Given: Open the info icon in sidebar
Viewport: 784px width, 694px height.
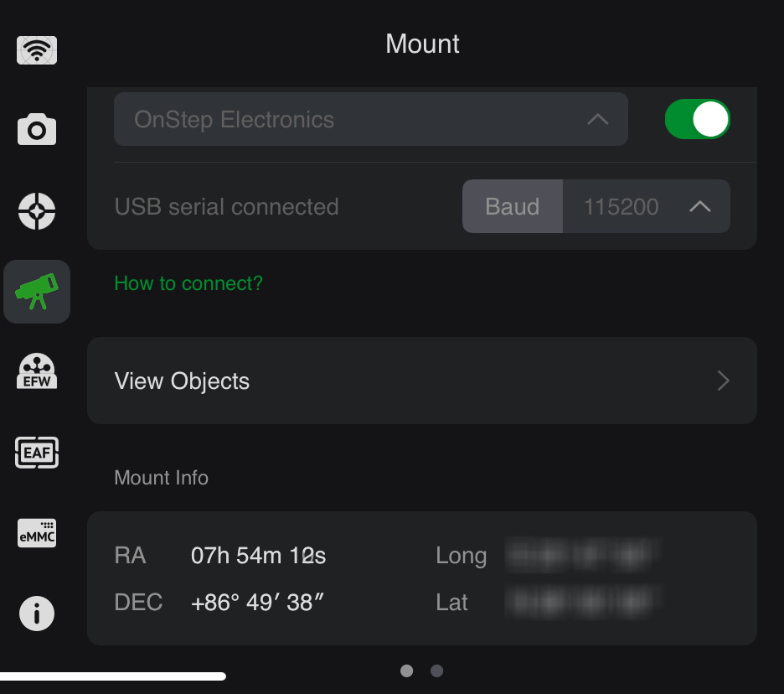Looking at the screenshot, I should pos(37,614).
